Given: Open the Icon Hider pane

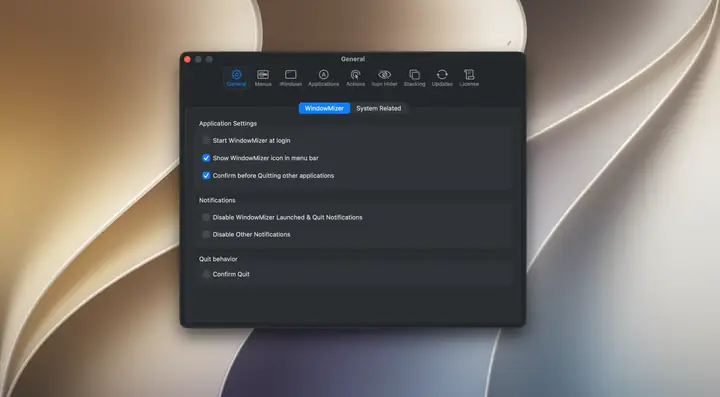Looking at the screenshot, I should [384, 78].
